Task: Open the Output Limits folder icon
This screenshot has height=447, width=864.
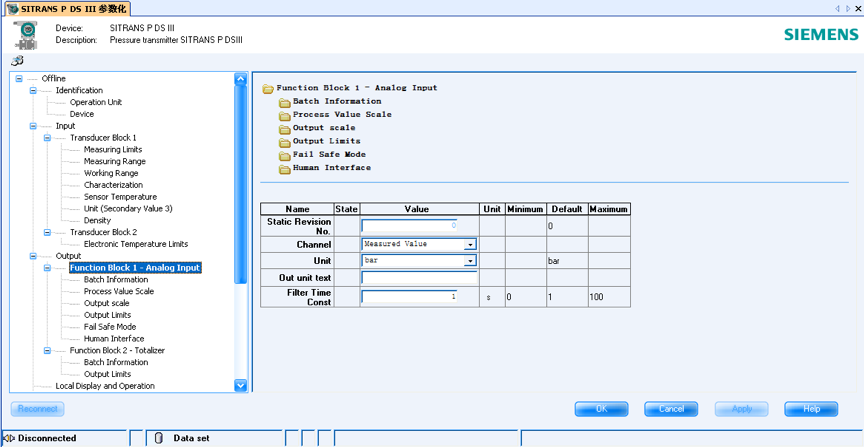Action: coord(284,142)
